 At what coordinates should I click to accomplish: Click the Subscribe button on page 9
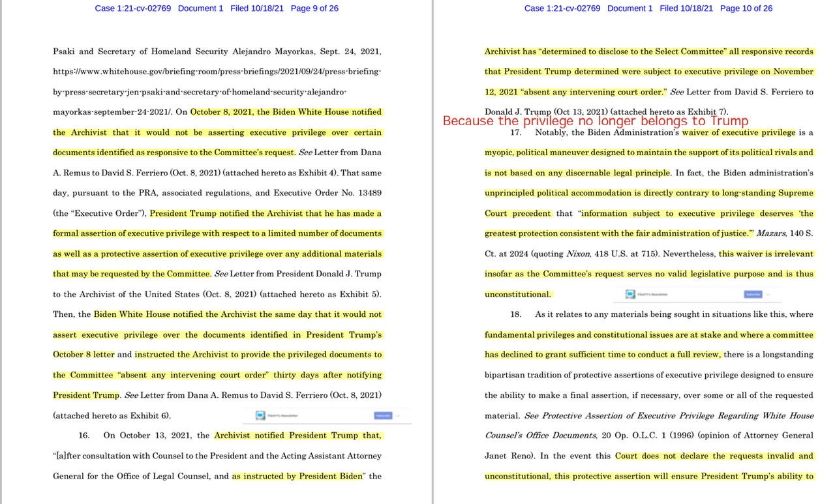(x=384, y=415)
